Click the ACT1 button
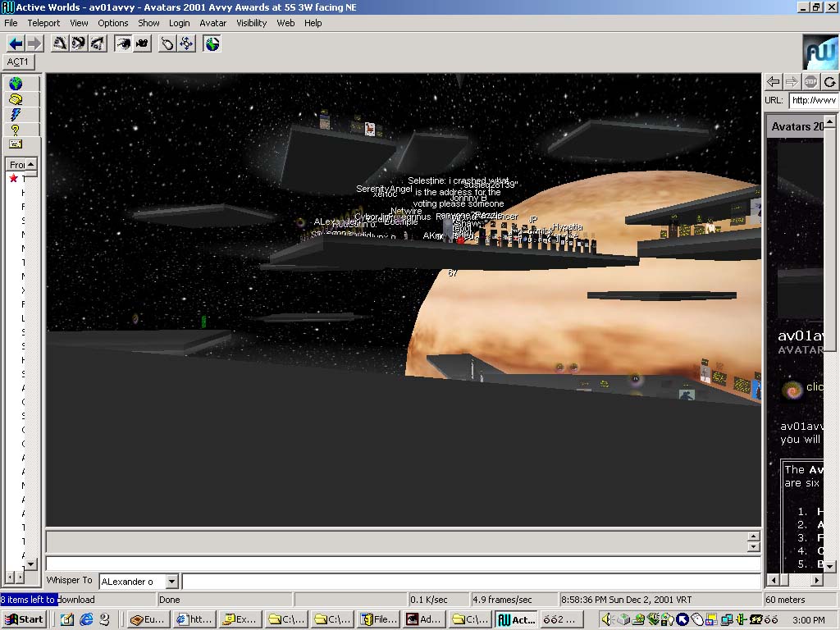This screenshot has height=630, width=840. (x=18, y=62)
